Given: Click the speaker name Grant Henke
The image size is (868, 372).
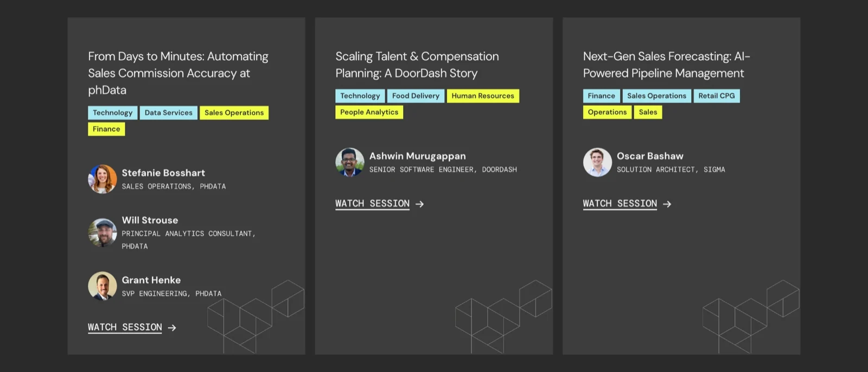Looking at the screenshot, I should pos(151,280).
